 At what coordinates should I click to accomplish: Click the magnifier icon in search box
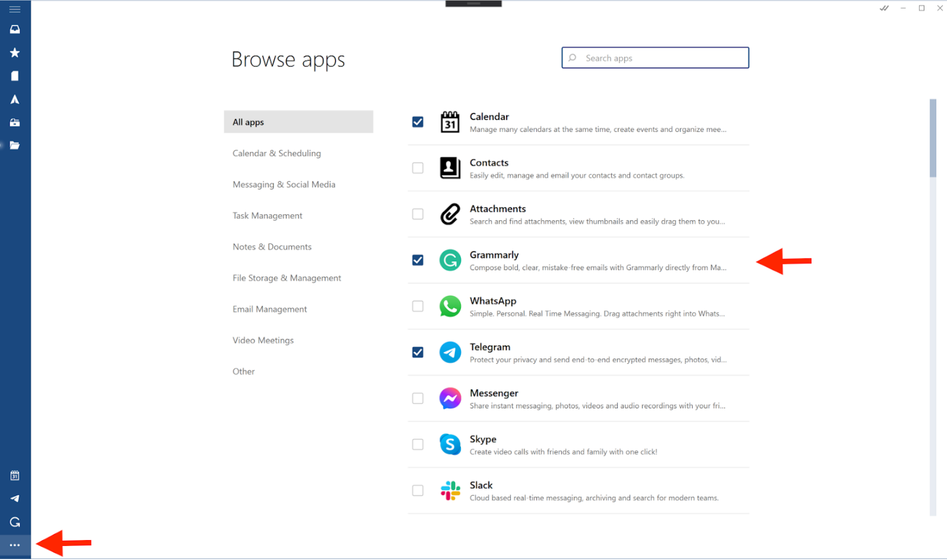[x=572, y=58]
